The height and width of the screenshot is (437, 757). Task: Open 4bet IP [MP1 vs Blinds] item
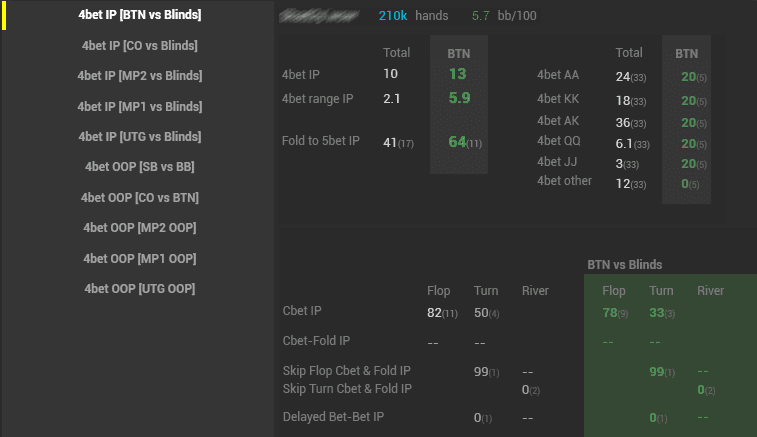tap(140, 107)
